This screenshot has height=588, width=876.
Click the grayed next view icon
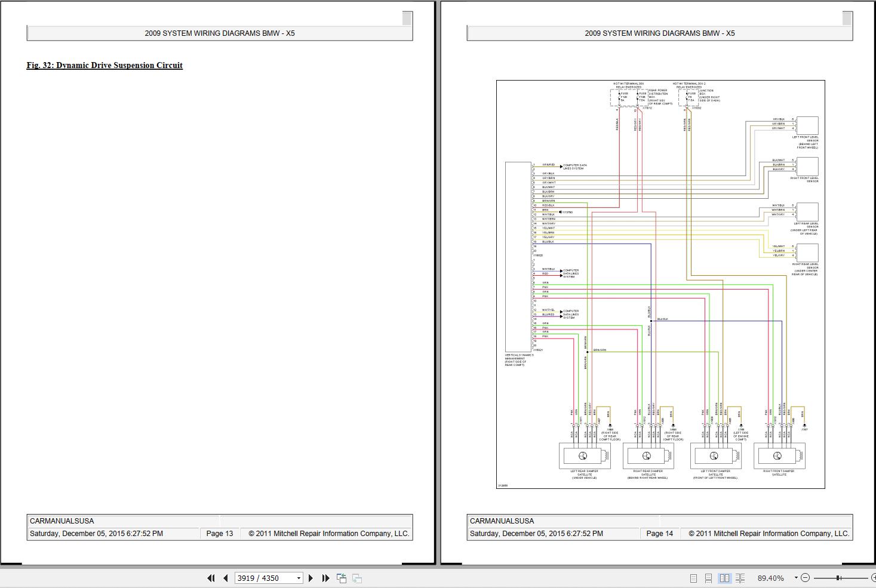[x=357, y=578]
